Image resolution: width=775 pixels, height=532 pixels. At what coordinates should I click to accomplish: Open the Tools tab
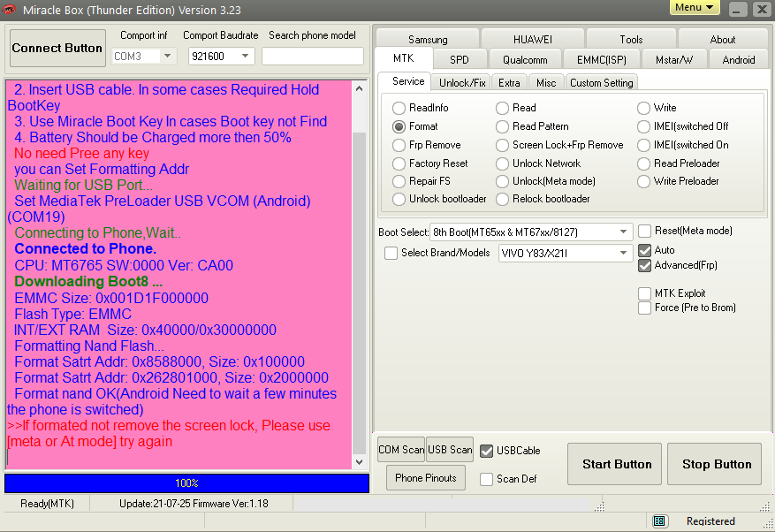click(x=631, y=39)
